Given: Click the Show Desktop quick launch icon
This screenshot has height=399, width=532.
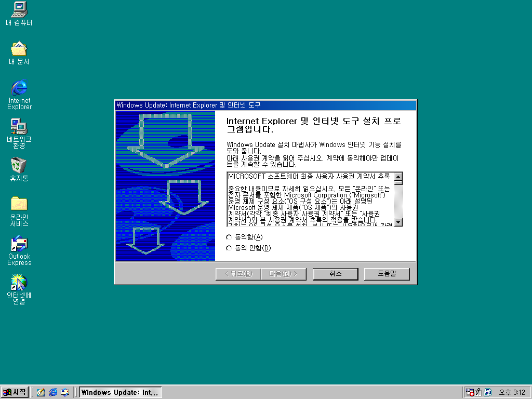Looking at the screenshot, I should click(41, 392).
